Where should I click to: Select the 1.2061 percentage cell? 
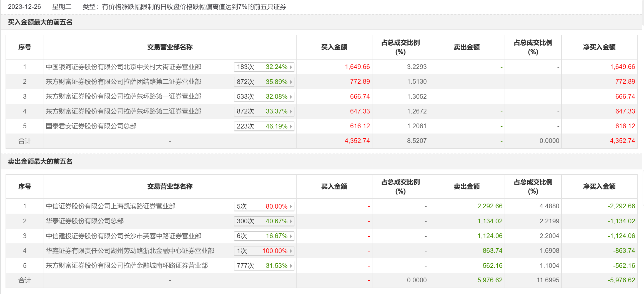pos(417,126)
